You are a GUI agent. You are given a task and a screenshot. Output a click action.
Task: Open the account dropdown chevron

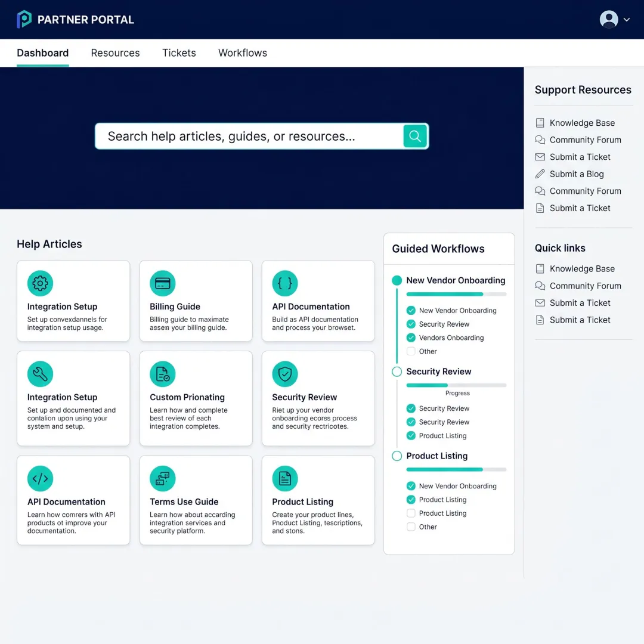(627, 19)
